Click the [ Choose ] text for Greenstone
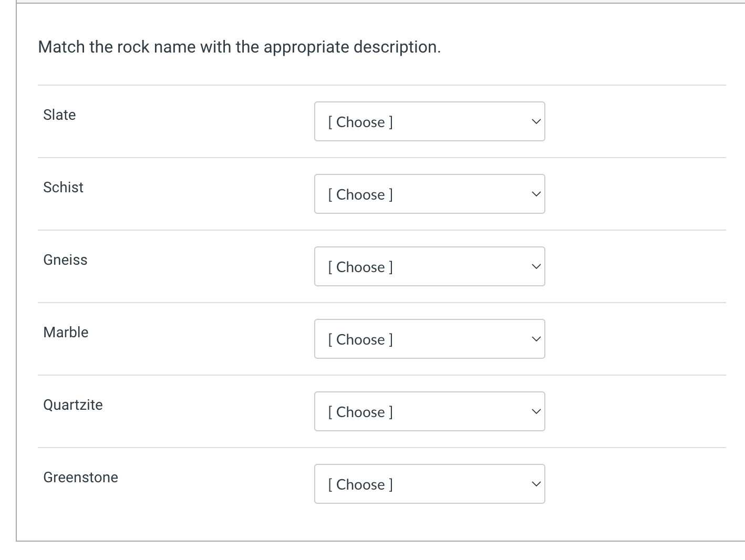 coord(360,484)
